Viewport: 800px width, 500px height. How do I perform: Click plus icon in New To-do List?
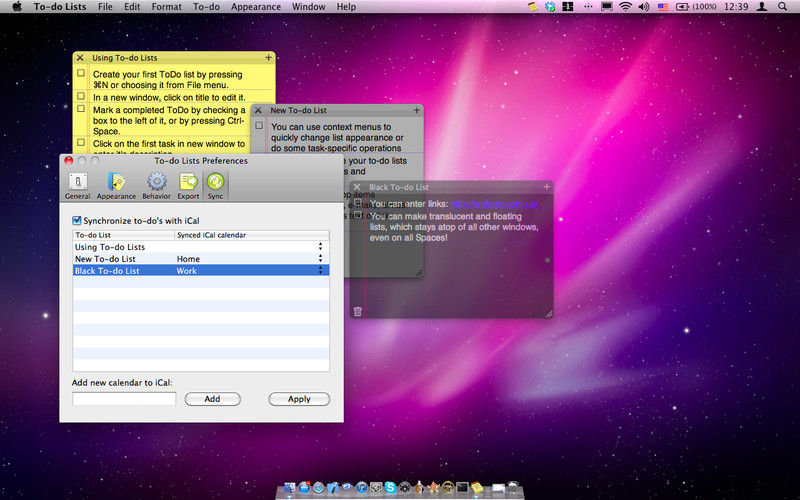tap(416, 110)
